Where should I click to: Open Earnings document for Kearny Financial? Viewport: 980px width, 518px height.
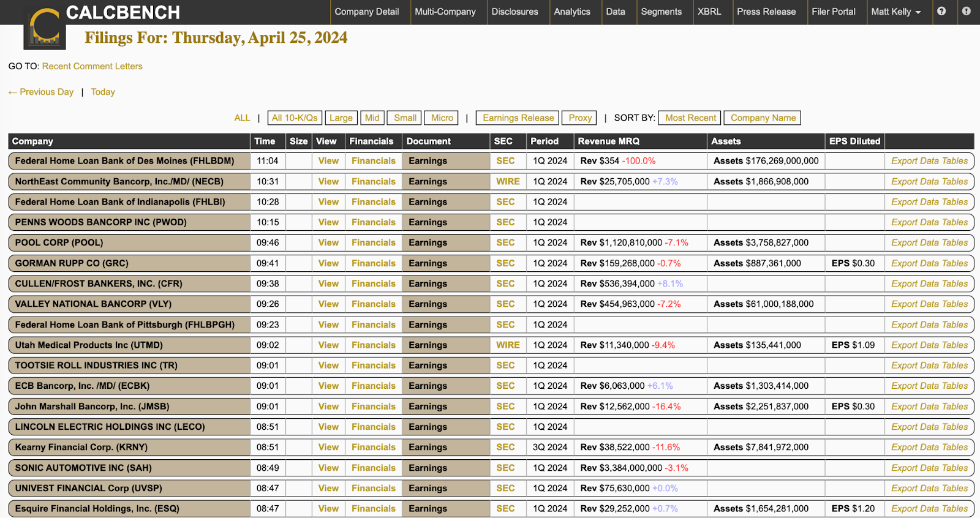[x=428, y=447]
